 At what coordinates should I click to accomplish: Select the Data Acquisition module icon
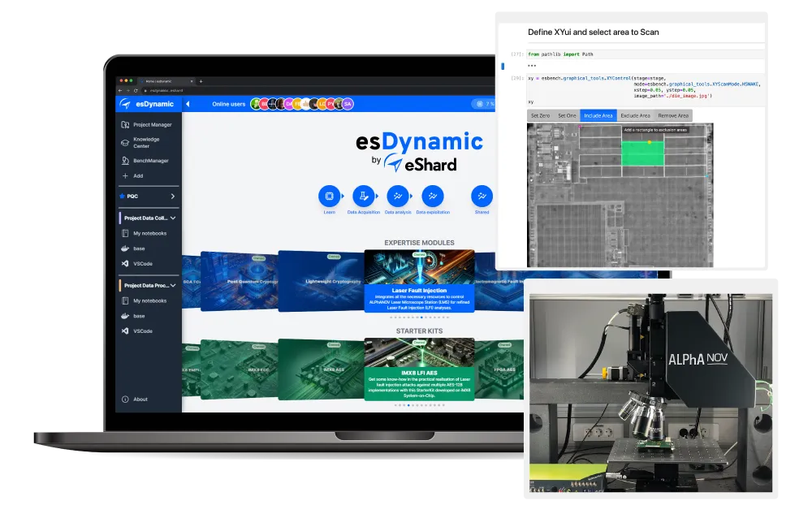coord(363,197)
